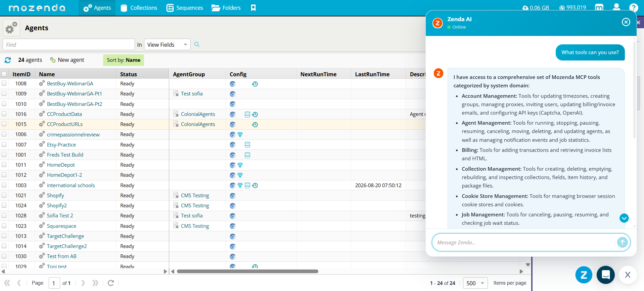Select the checkbox for agent 1006
The image size is (644, 291).
(x=4, y=134)
